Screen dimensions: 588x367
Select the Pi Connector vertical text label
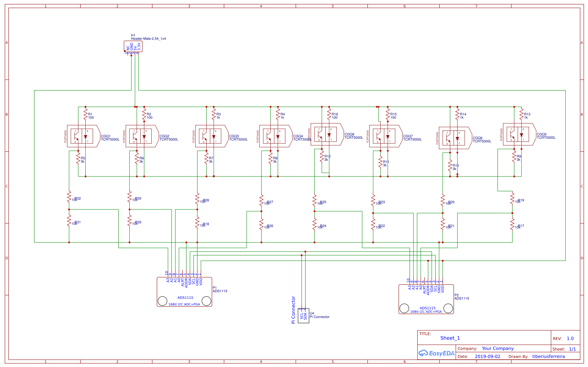pyautogui.click(x=293, y=309)
